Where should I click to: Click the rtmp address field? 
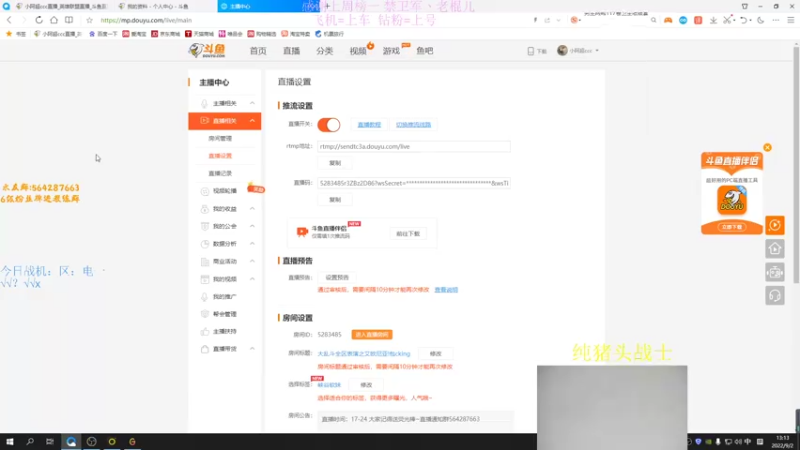pyautogui.click(x=414, y=146)
